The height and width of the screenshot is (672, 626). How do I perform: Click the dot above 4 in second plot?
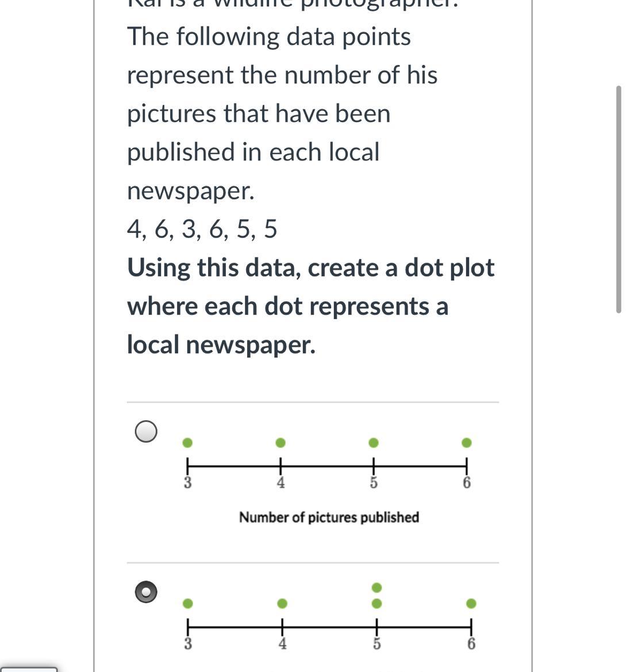(x=282, y=604)
